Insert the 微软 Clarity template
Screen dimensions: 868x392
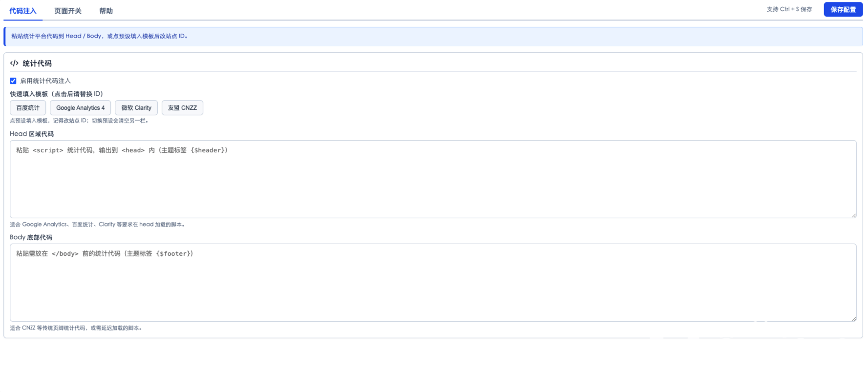(136, 108)
